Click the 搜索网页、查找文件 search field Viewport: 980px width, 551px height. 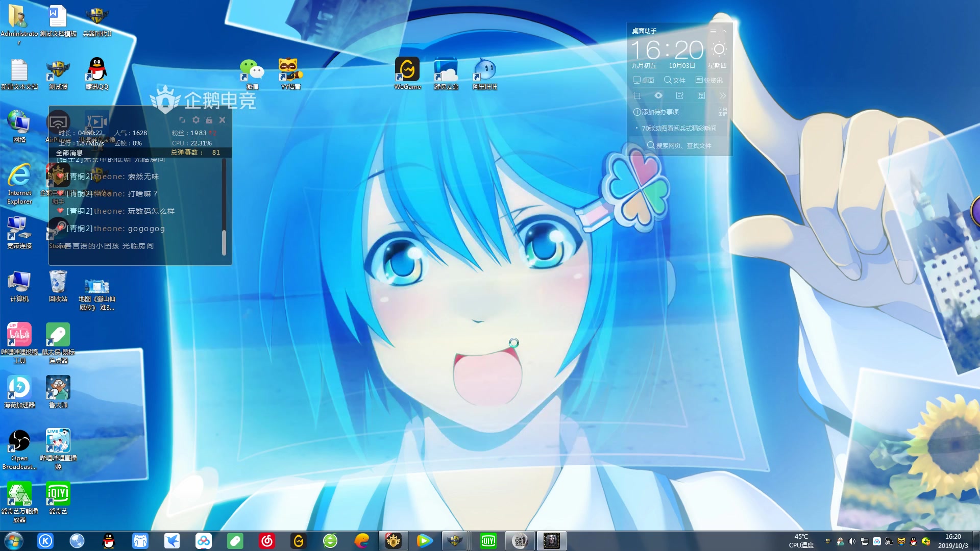tap(679, 145)
